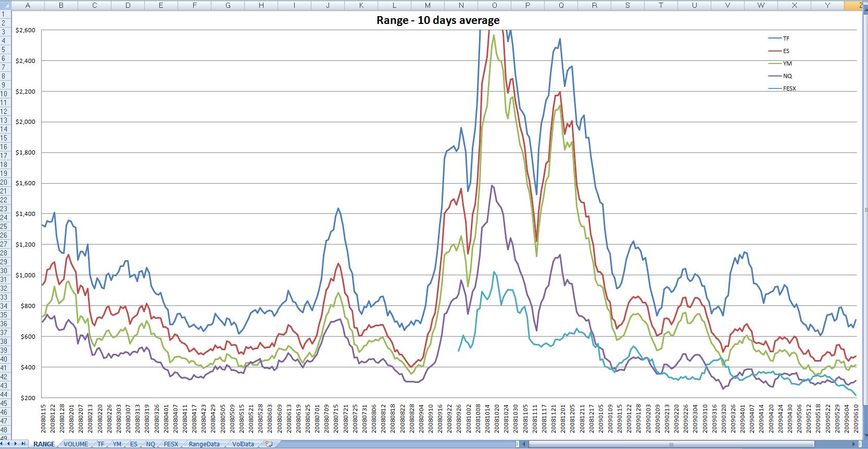Select column Y header
Image resolution: width=868 pixels, height=449 pixels.
[827, 5]
